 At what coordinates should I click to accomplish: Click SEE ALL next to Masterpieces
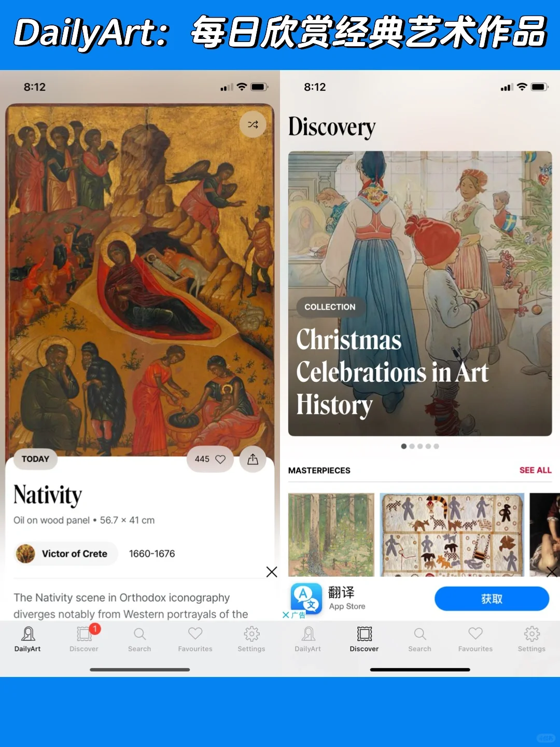(536, 470)
